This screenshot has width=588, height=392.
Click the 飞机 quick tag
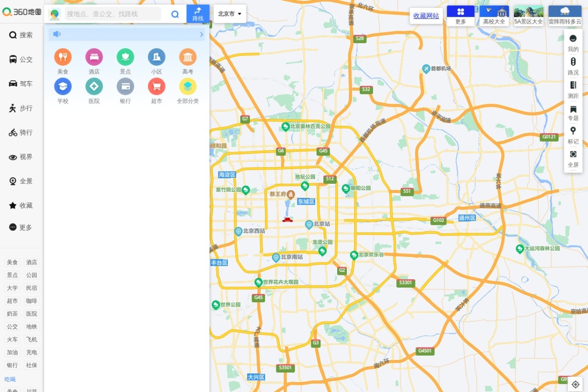coord(31,340)
